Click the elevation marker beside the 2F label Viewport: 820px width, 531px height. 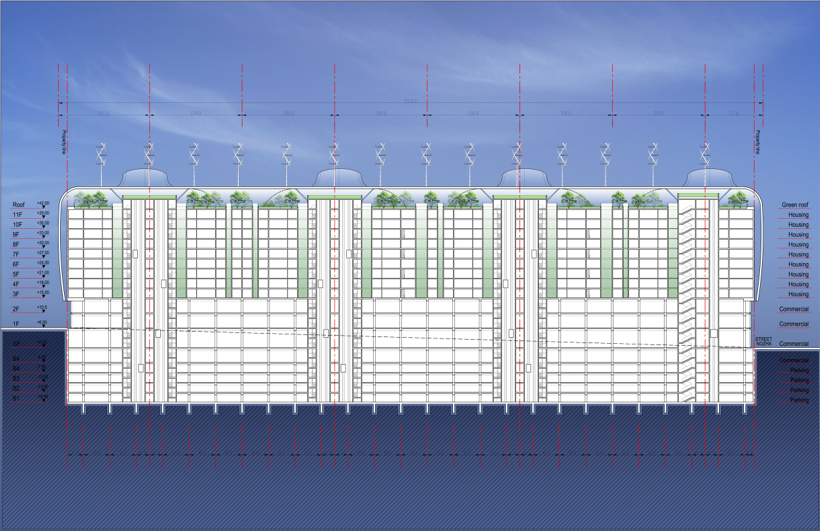43,310
